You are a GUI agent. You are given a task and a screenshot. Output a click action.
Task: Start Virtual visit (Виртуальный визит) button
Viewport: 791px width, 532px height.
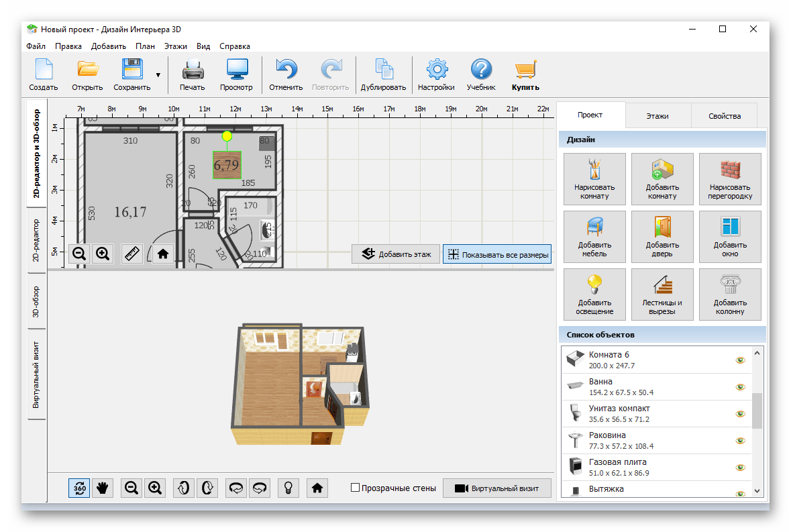[497, 488]
